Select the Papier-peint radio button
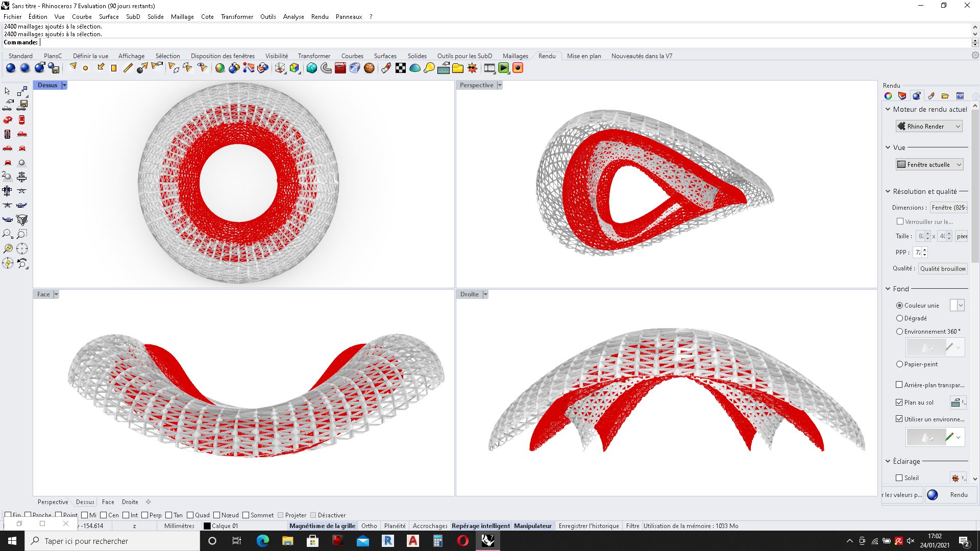The height and width of the screenshot is (551, 980). coord(899,364)
